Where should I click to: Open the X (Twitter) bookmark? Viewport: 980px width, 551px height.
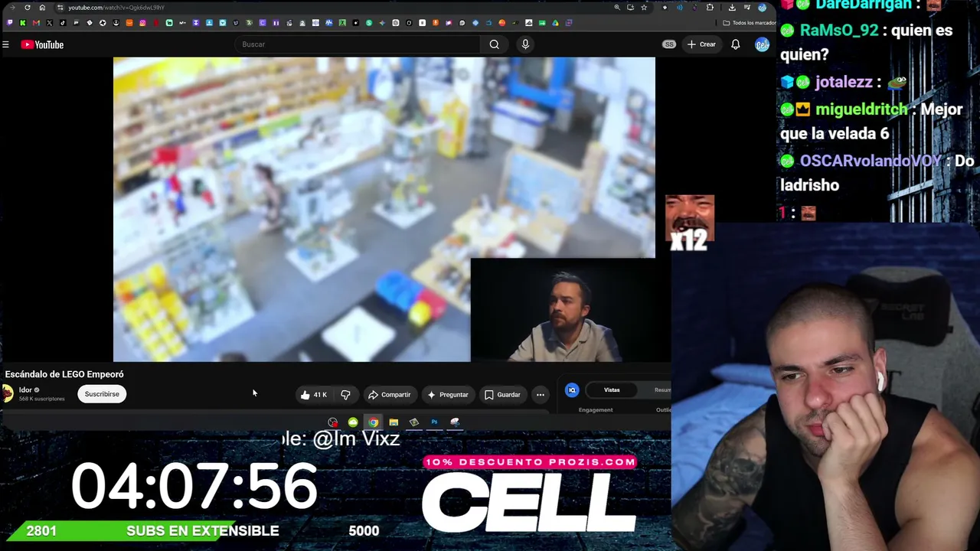pos(50,23)
